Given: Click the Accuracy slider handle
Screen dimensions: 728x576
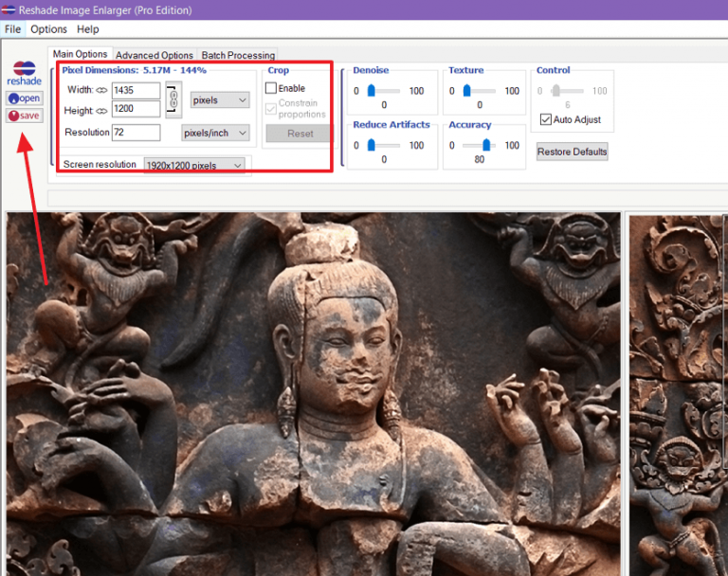Looking at the screenshot, I should coord(486,145).
